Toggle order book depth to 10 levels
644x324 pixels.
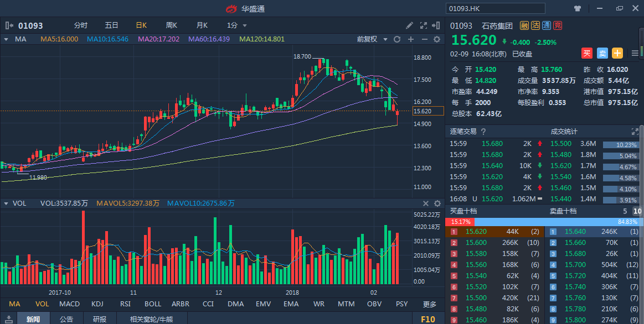637,211
